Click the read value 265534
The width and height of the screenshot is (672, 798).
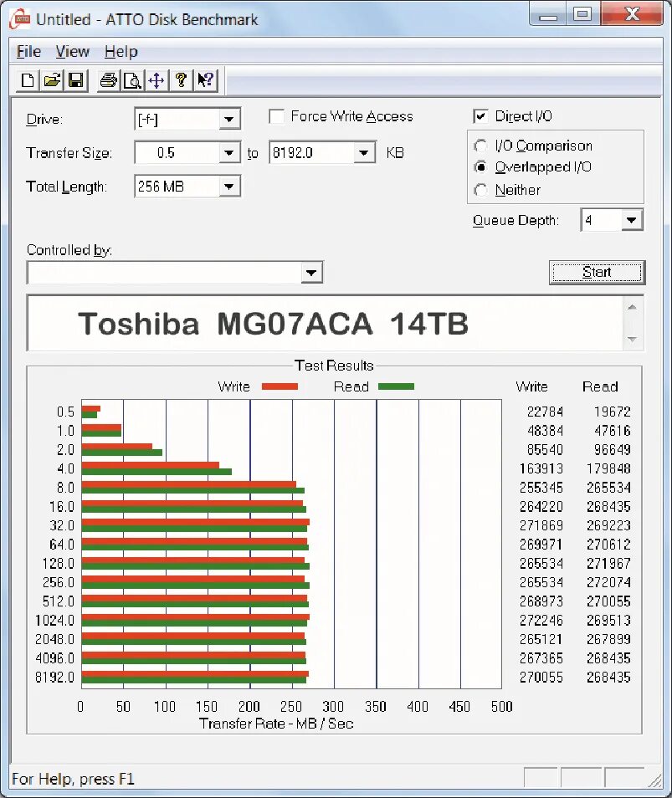tap(608, 488)
